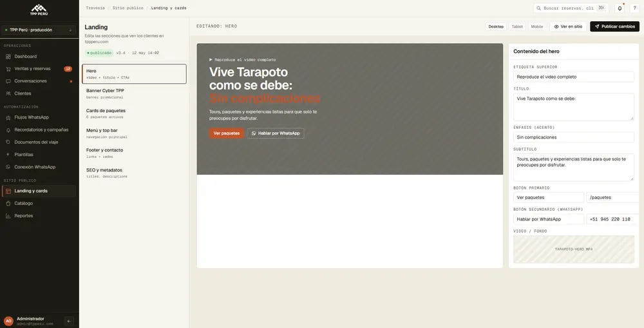Open help question mark button
Screen dimensions: 644x328
(634, 8)
